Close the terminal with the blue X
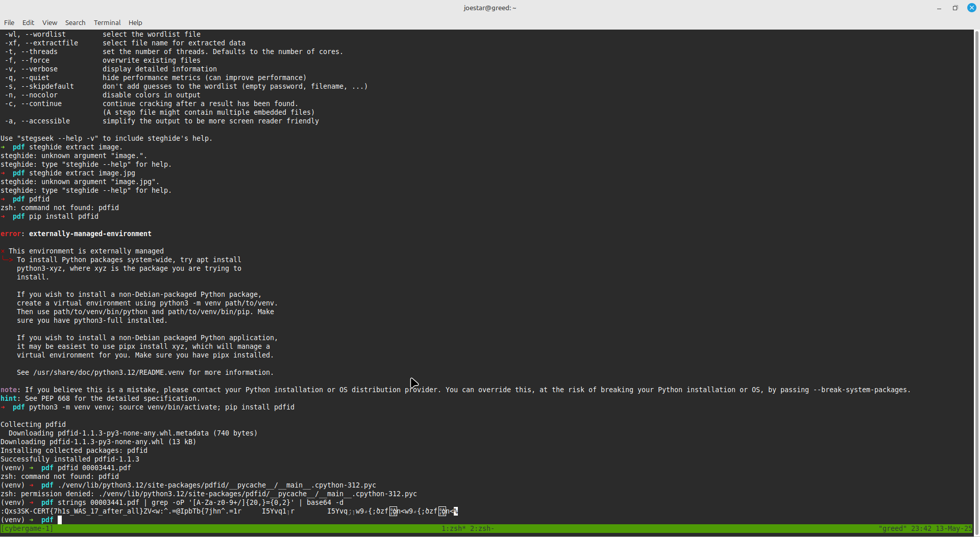 pos(972,8)
